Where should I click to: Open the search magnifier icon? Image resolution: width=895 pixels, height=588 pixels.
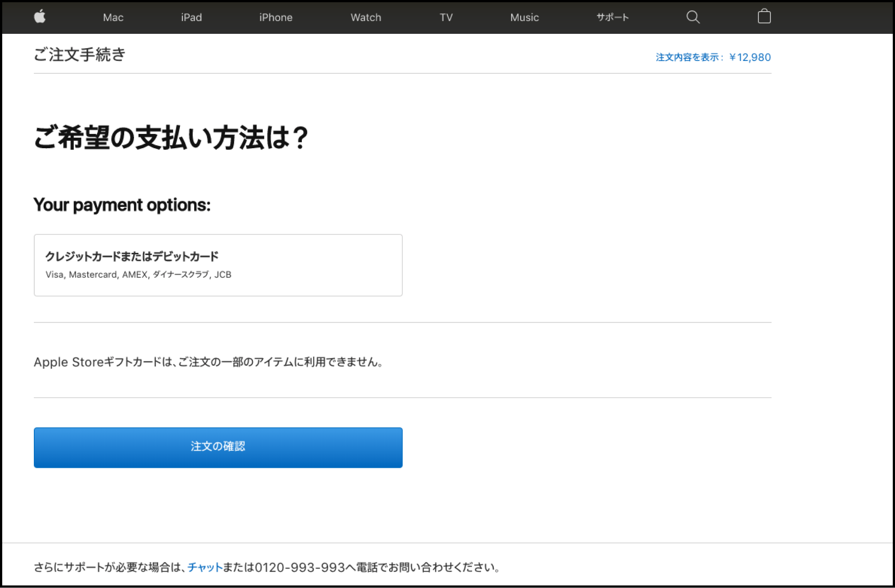693,17
